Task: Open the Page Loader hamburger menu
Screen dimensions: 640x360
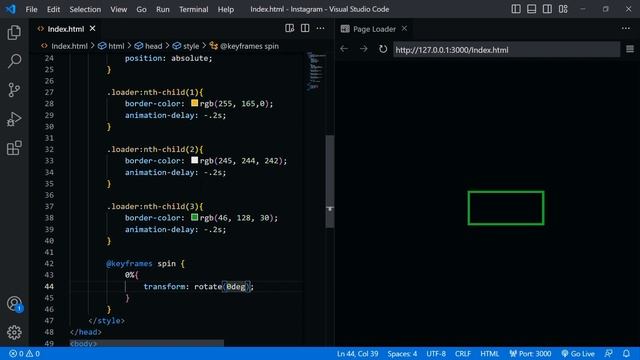Action: pyautogui.click(x=630, y=49)
